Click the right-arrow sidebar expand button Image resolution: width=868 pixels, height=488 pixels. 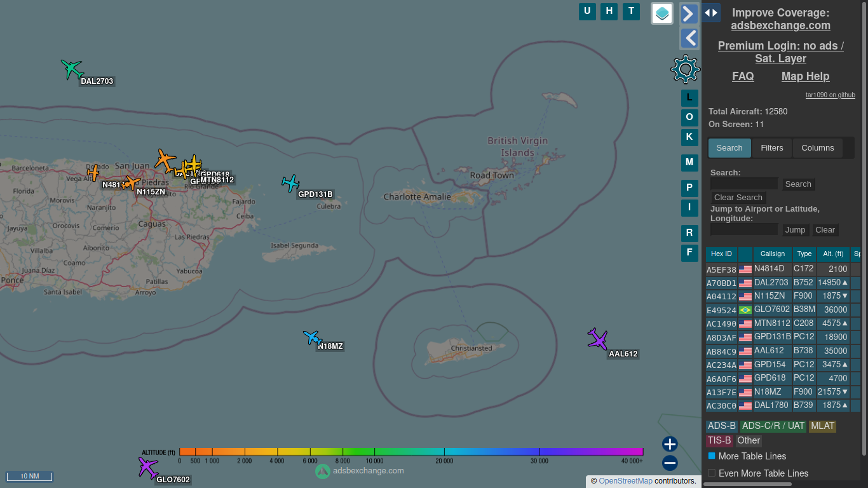pyautogui.click(x=689, y=13)
